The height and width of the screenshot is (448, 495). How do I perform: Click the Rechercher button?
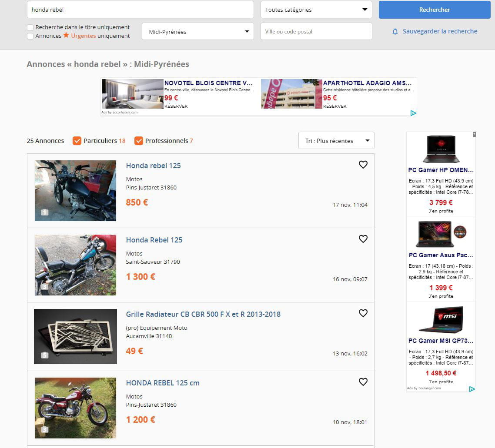point(435,10)
